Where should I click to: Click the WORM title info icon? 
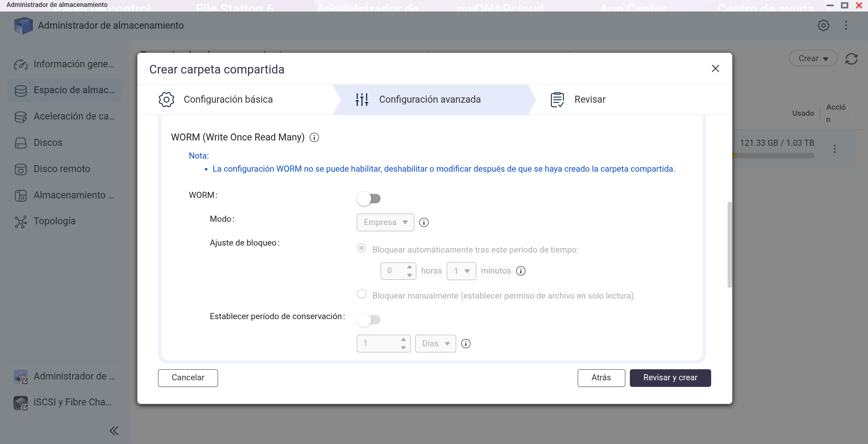314,138
